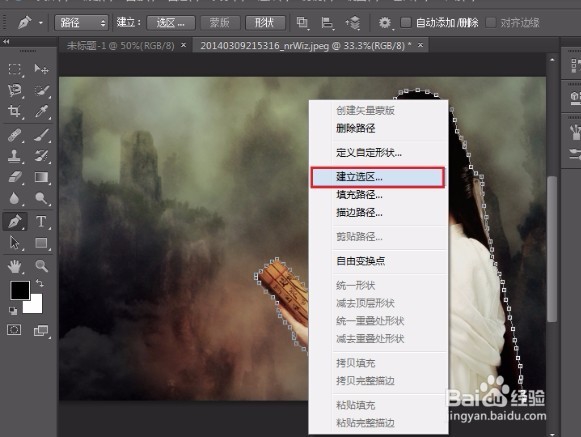Change the screen mode
581x437 pixels.
(41, 330)
